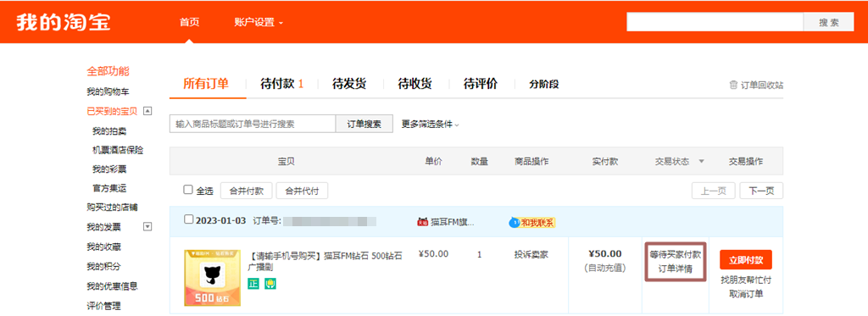The image size is (868, 316).
Task: Open the 500钻石 product thumbnail
Action: coord(213,278)
